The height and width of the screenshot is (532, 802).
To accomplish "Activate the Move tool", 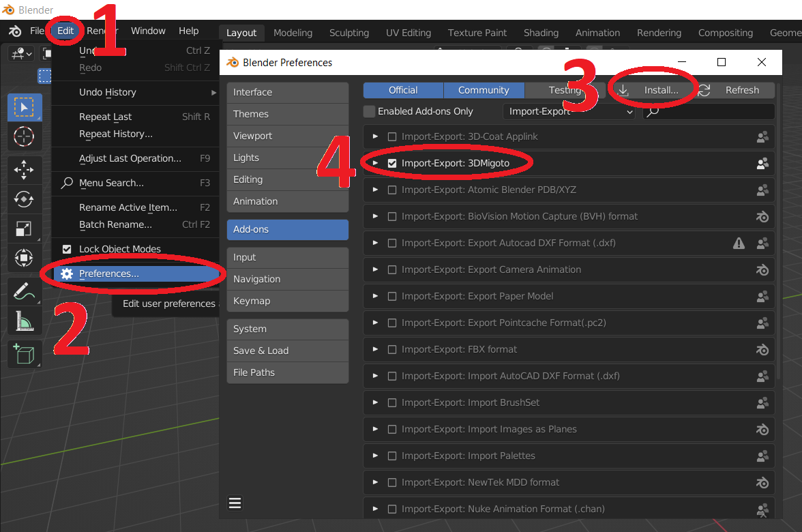I will (24, 170).
